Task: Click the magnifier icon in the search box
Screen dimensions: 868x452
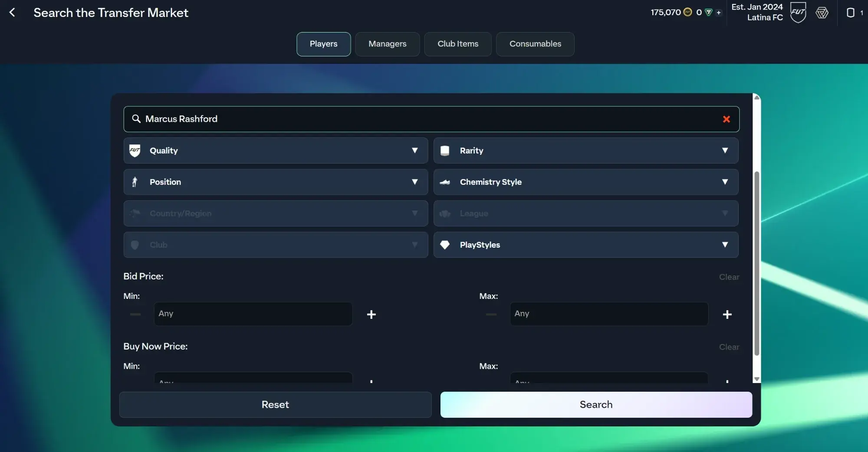Action: tap(136, 119)
